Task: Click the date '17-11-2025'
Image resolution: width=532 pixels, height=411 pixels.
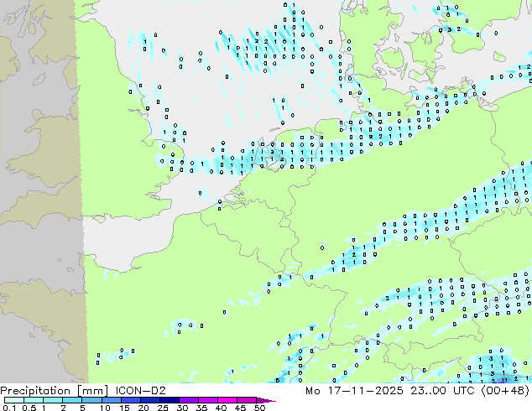Action: [365, 391]
